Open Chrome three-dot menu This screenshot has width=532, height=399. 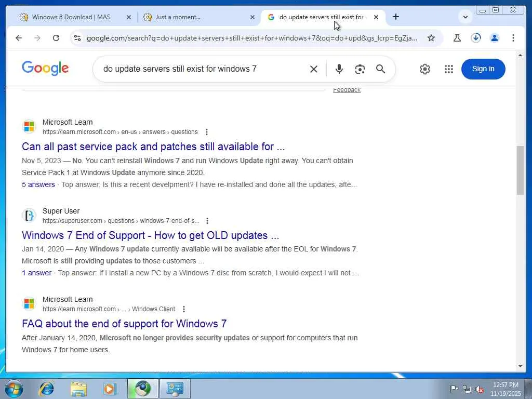[513, 38]
